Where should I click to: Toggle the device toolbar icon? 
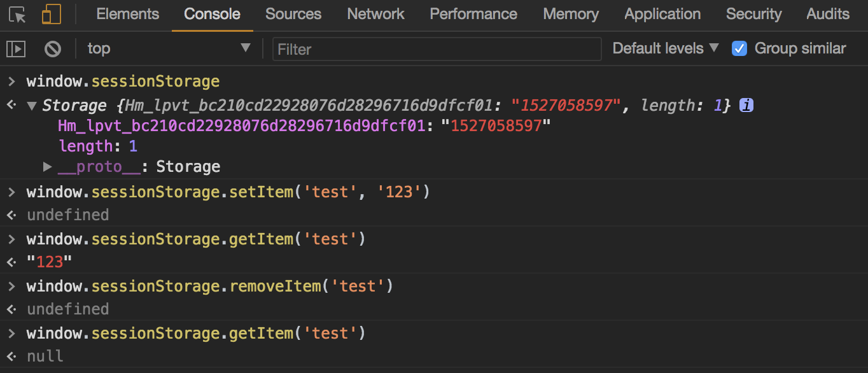(52, 15)
